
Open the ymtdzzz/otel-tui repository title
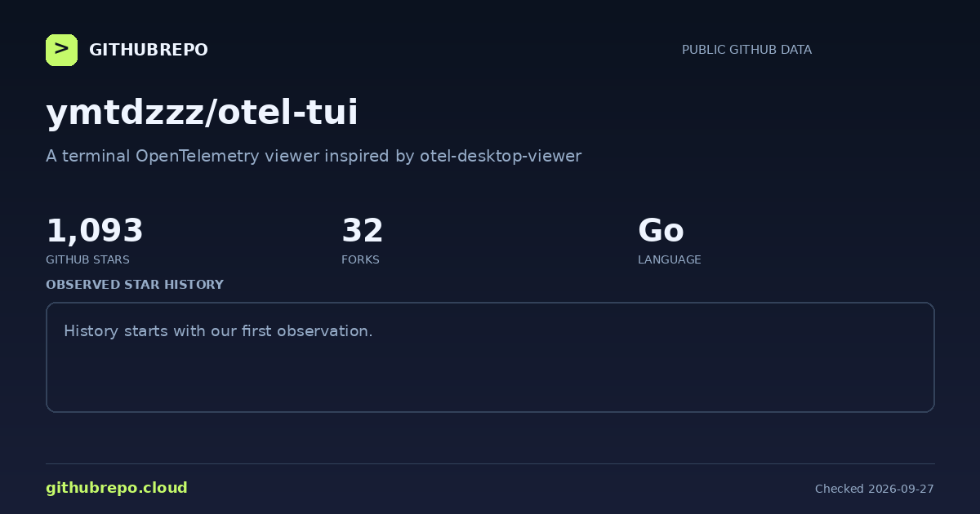click(202, 113)
